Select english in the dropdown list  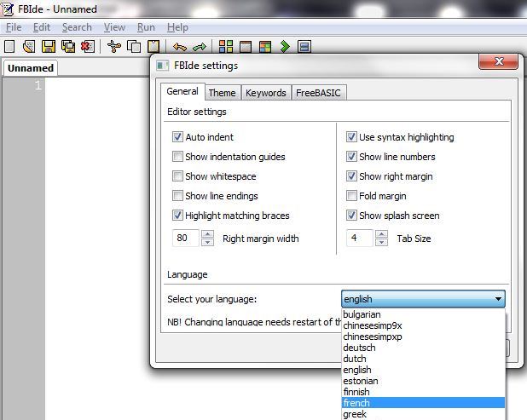[x=423, y=370]
